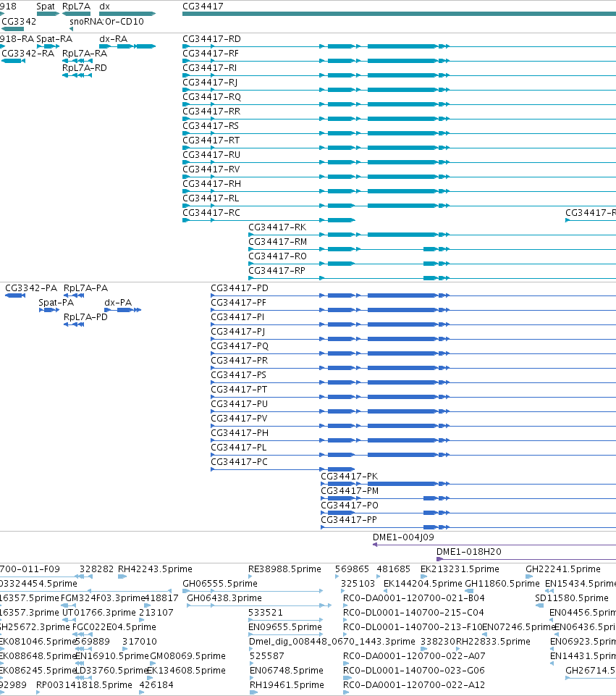Select transcript CG34417-RK
The image size is (616, 696).
(x=277, y=227)
